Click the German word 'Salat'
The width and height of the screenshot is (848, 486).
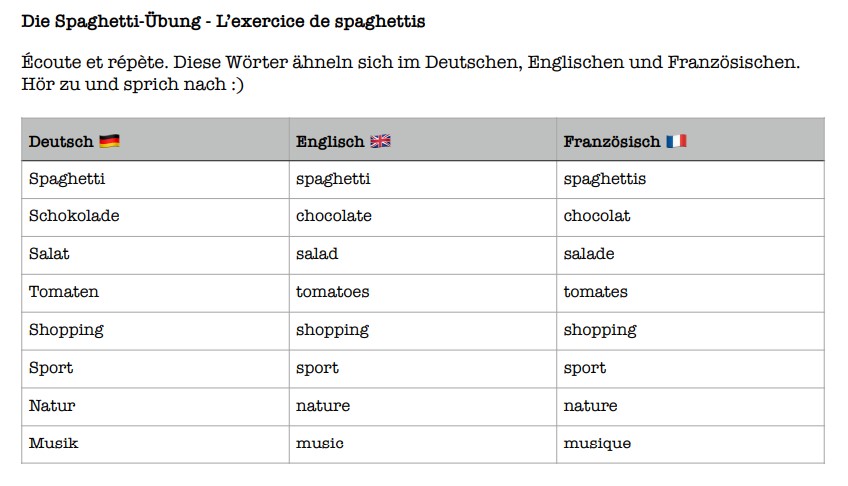click(x=49, y=254)
